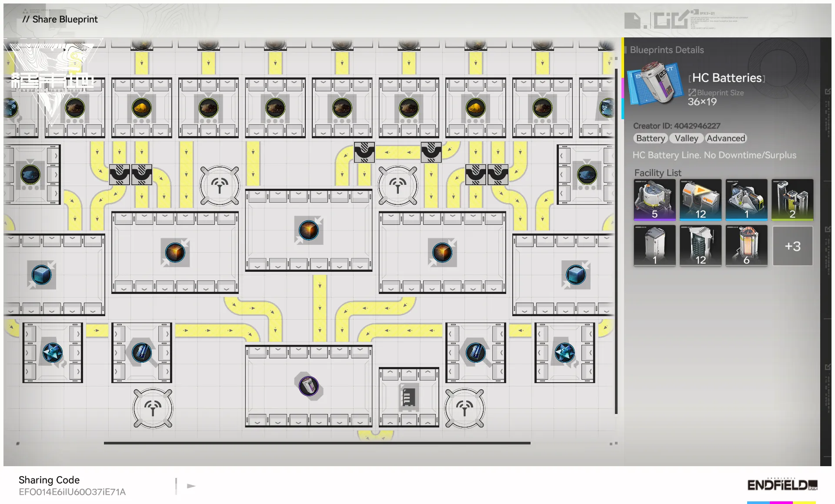Click the HC Battery Line description text
Screen dimensions: 835x504
715,155
